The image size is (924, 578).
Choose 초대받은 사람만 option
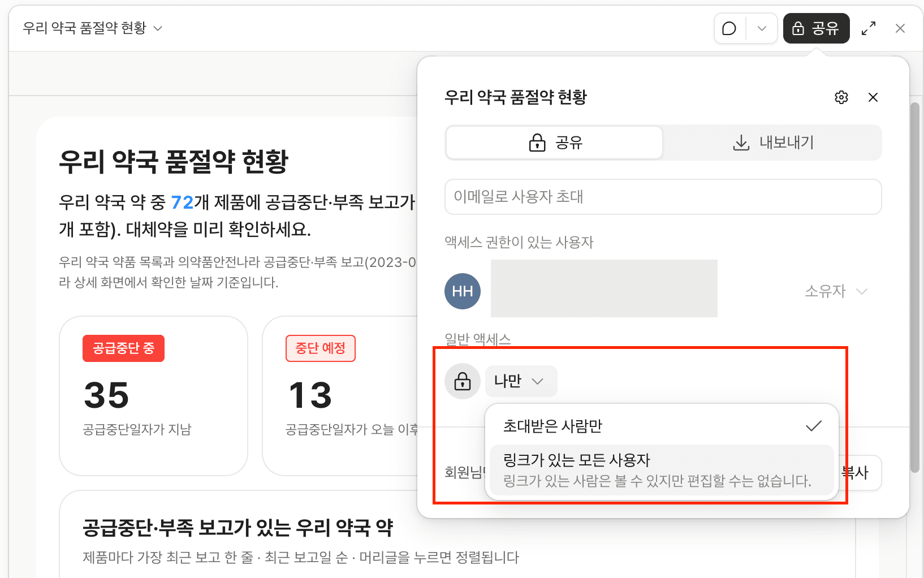pyautogui.click(x=662, y=426)
